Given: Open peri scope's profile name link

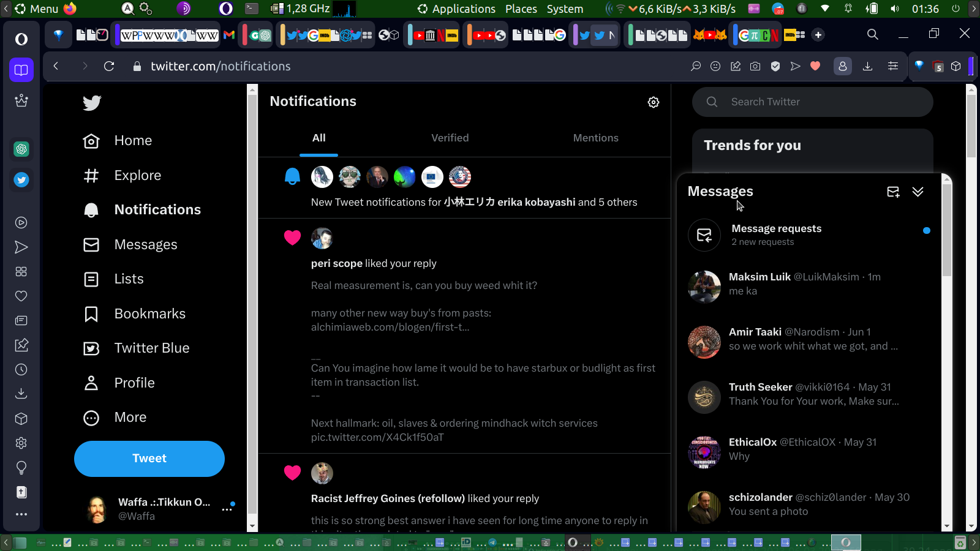Looking at the screenshot, I should [x=337, y=264].
